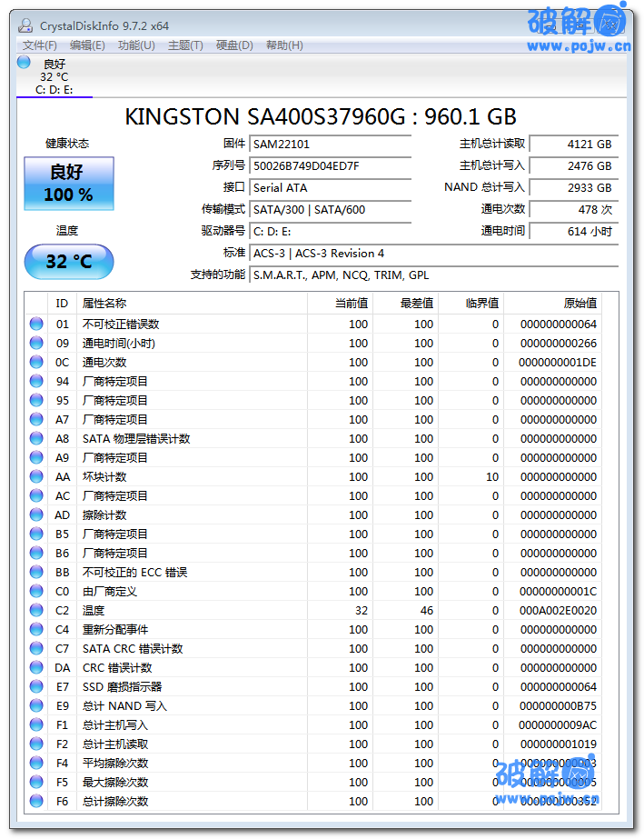Click the standard field ACS-3 Revision 4
This screenshot has height=839, width=644.
[x=434, y=253]
